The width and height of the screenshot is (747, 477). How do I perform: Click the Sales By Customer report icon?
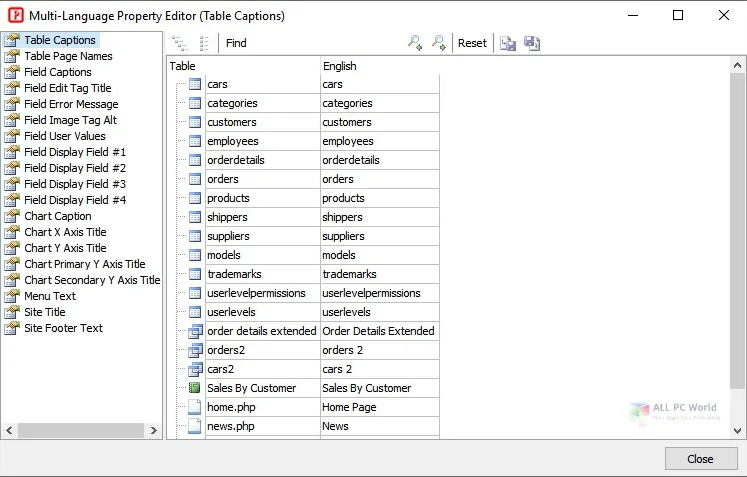(194, 388)
